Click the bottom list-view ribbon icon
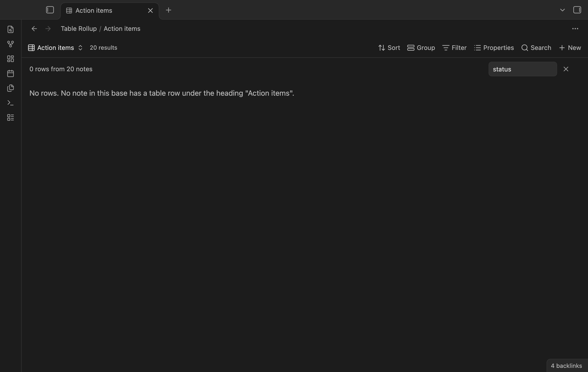The width and height of the screenshot is (588, 372). coord(10,117)
